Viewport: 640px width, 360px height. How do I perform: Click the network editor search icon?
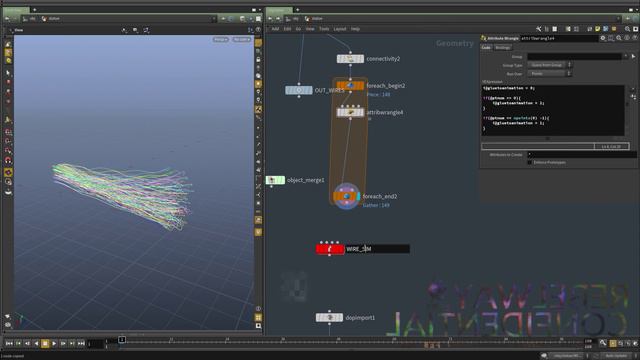pos(627,29)
